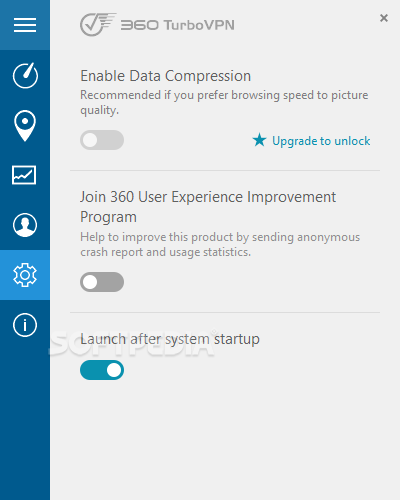Disable the Launch after system startup switch
The image size is (400, 500).
(x=102, y=370)
